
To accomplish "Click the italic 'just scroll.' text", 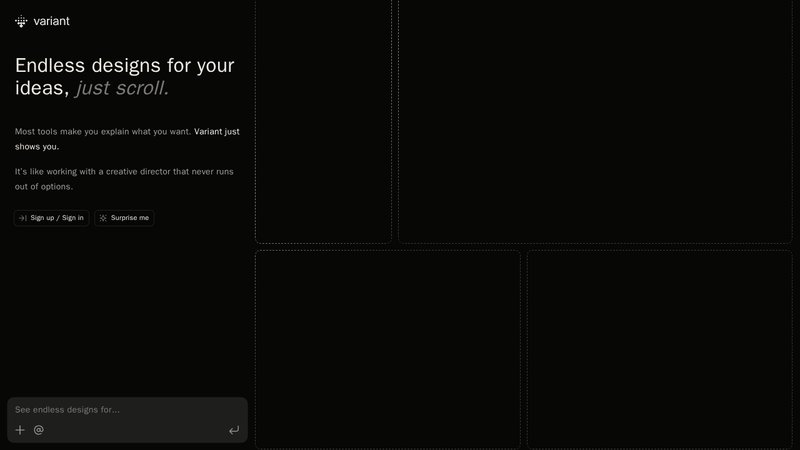I will click(122, 89).
